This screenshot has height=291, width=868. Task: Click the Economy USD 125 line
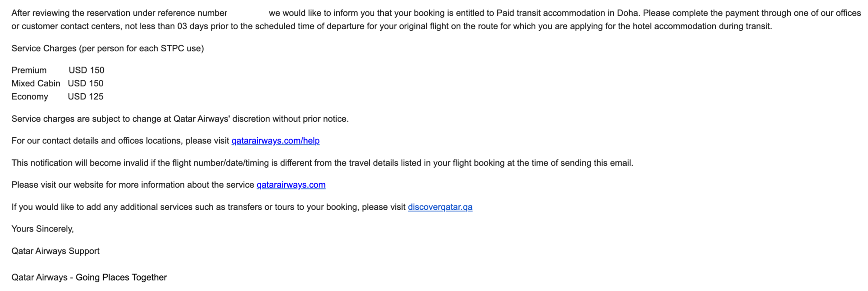pyautogui.click(x=57, y=96)
